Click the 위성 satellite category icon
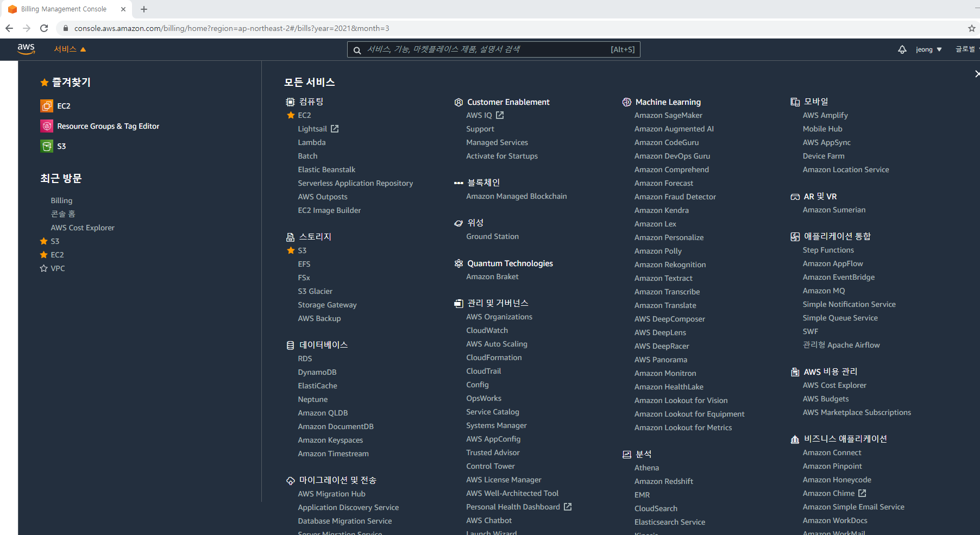 click(x=458, y=223)
